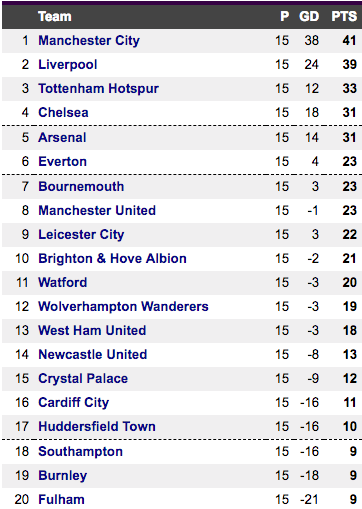This screenshot has width=362, height=509.
Task: Click the PTS column header
Action: 344,16
